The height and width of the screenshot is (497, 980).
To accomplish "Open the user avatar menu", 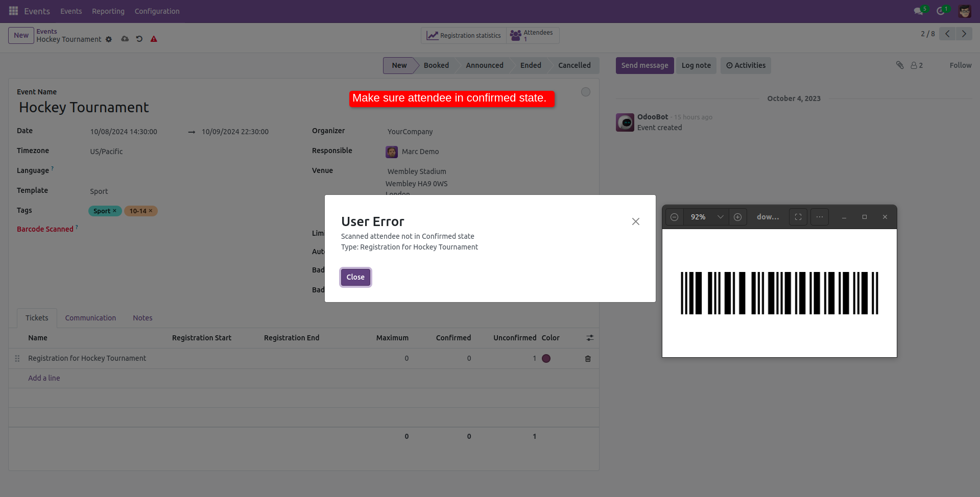I will tap(965, 11).
